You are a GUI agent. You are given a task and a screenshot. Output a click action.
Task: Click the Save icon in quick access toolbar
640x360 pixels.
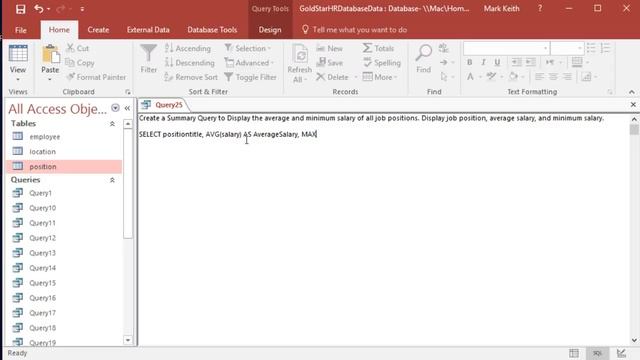(20, 9)
